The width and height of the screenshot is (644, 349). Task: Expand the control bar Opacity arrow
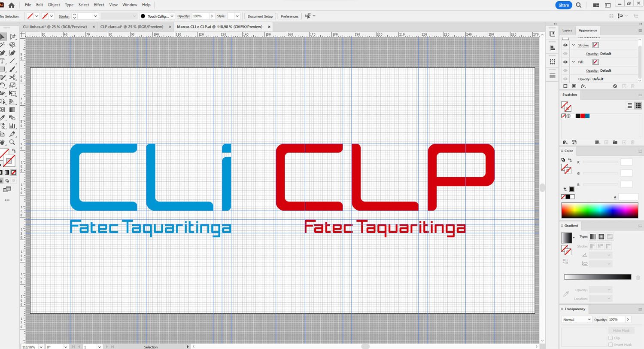click(x=212, y=16)
